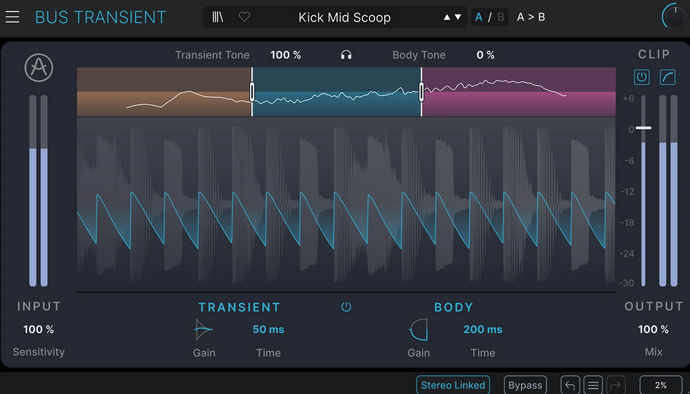Click the BUS TRANSIENT title

100,17
